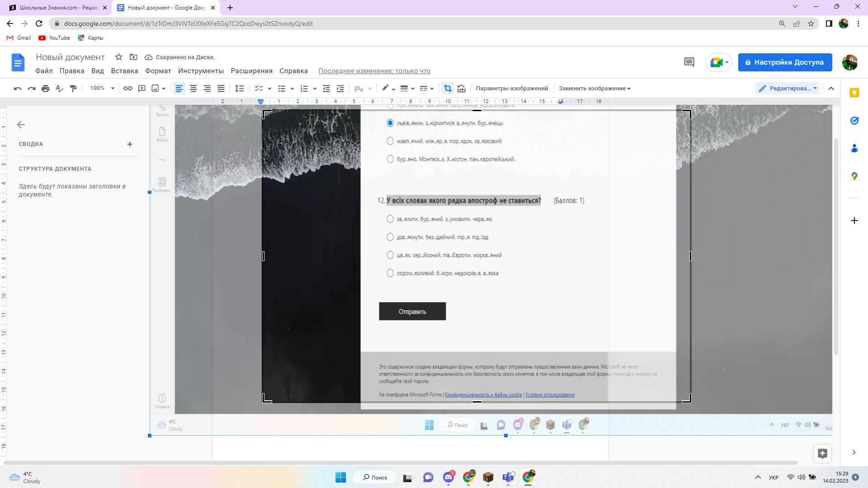Expand numbered list options arrow

click(x=315, y=89)
